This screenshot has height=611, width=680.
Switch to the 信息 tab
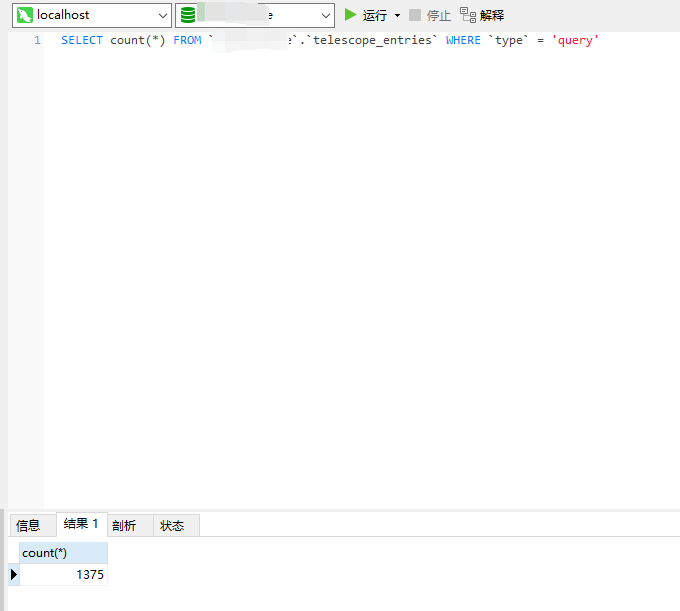[x=29, y=525]
